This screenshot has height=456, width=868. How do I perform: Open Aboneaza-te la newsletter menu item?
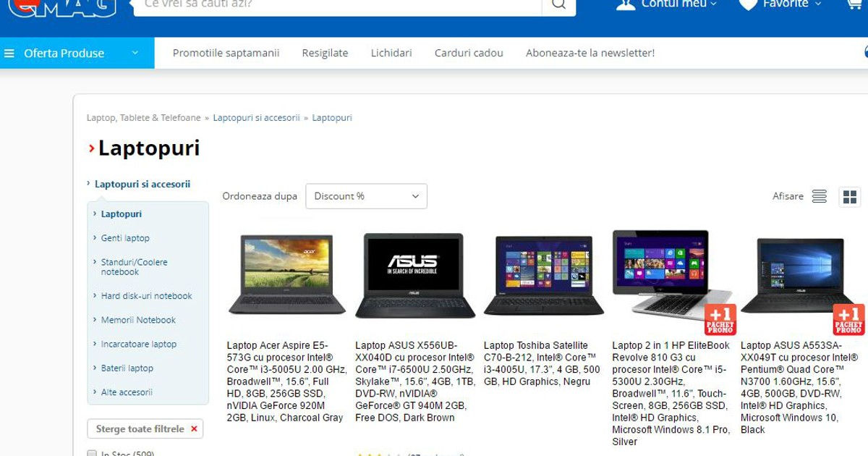click(590, 53)
